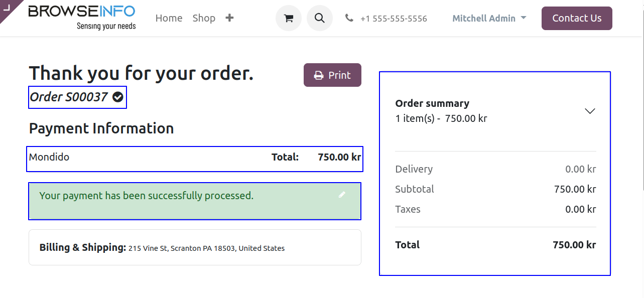Click the plus icon beside Shop

[x=229, y=18]
